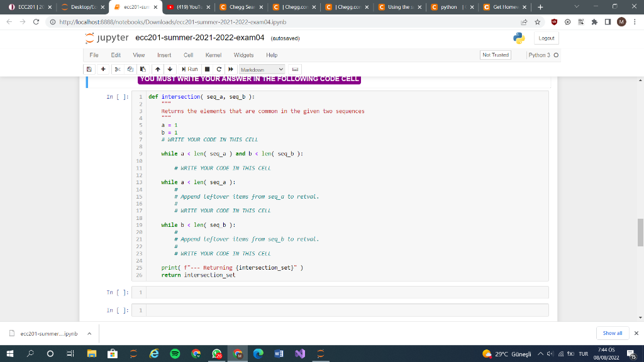This screenshot has width=644, height=362.
Task: Click Show all downloads
Action: (x=613, y=333)
